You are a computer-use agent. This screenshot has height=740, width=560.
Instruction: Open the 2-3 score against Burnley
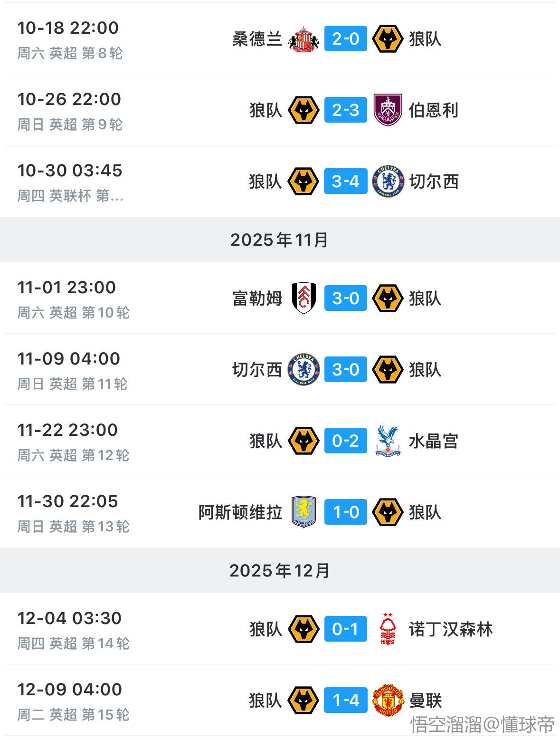(345, 110)
